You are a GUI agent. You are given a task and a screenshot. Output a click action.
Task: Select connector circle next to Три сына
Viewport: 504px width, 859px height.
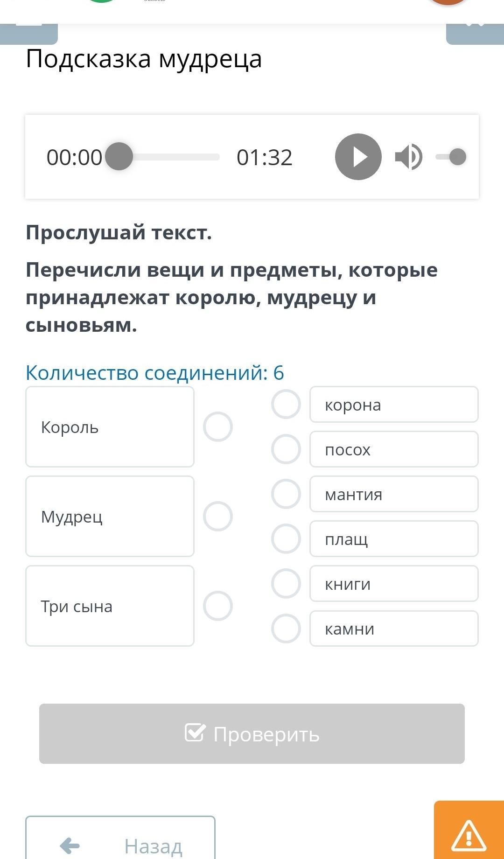tap(218, 606)
